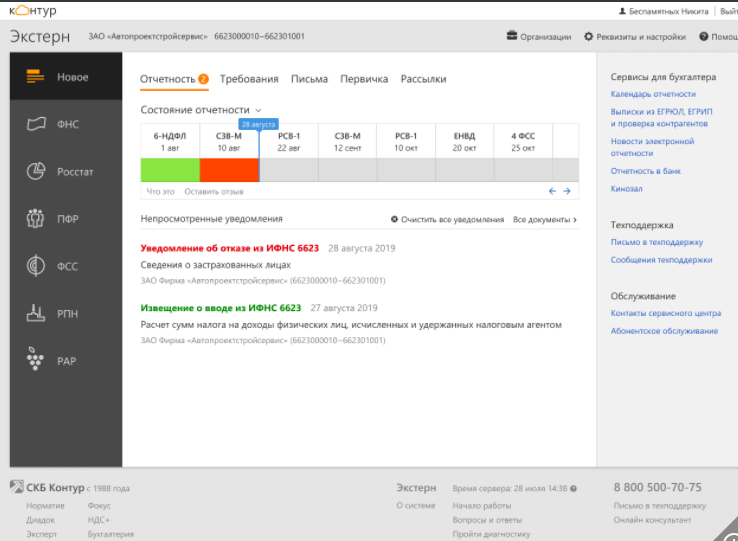Screen dimensions: 738x541
Task: Click Оставить отзыв under timeline
Action: (x=214, y=192)
